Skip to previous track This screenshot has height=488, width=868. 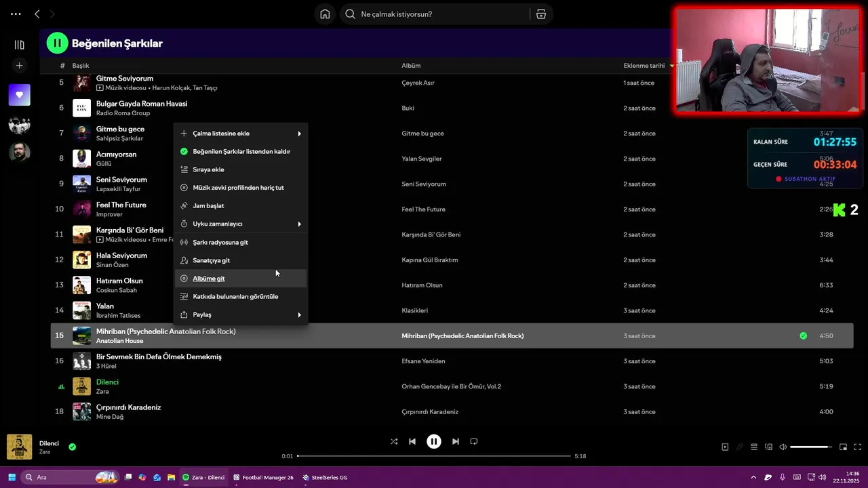point(412,441)
